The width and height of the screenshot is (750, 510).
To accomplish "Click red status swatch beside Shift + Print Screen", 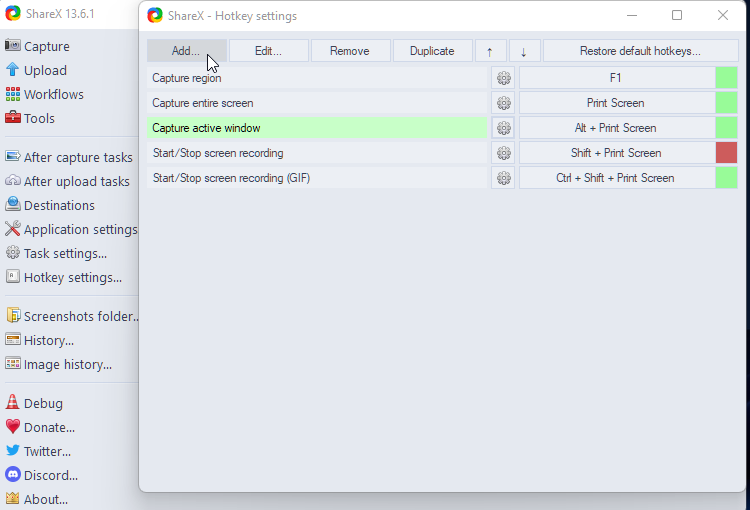I will tap(727, 153).
